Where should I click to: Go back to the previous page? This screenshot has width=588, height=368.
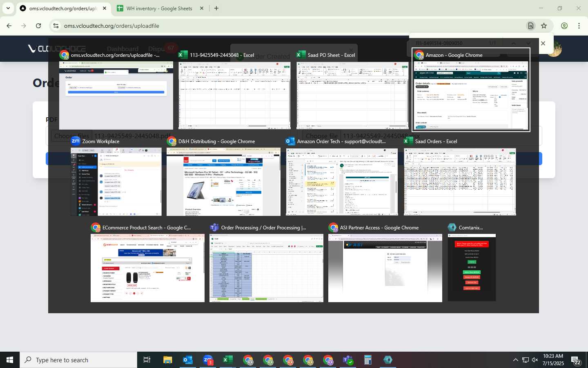(9, 26)
